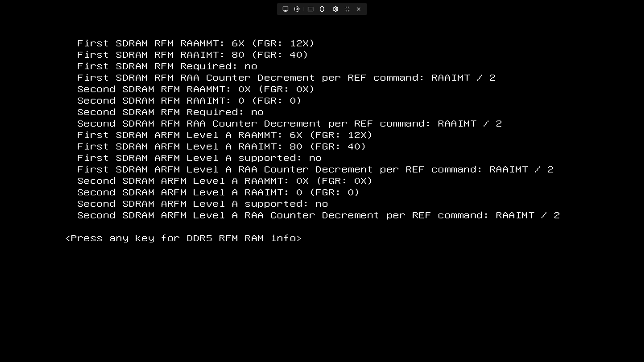Open the CPU chip hardware icon
The image size is (644, 362).
297,9
